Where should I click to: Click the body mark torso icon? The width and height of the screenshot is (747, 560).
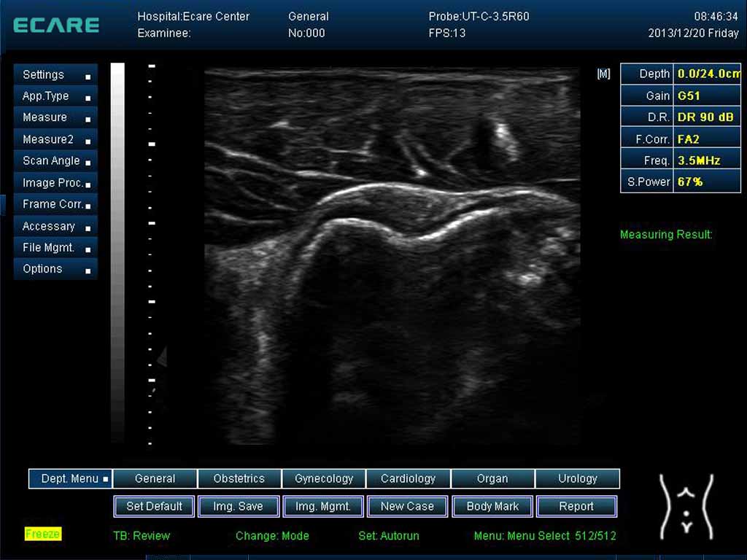(x=686, y=506)
